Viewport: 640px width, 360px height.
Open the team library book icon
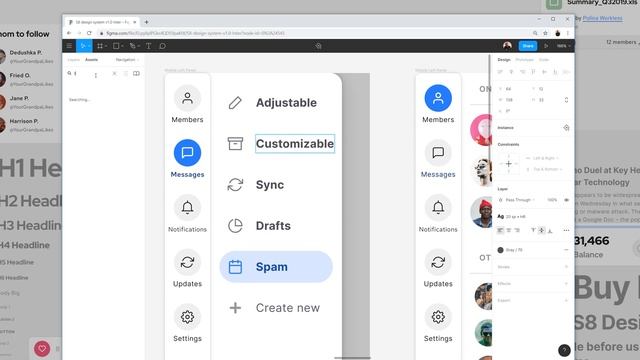click(x=136, y=73)
